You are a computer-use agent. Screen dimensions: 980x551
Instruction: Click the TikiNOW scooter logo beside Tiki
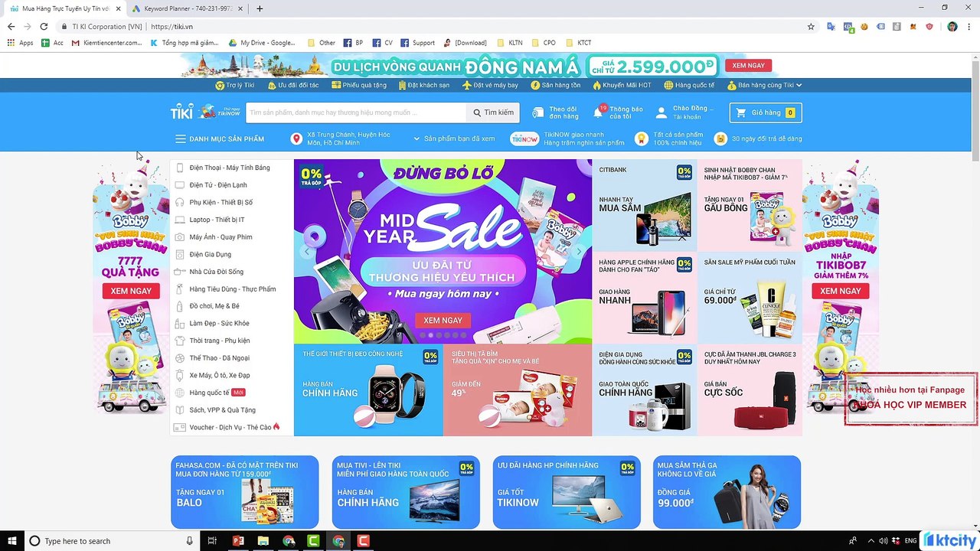tap(218, 112)
